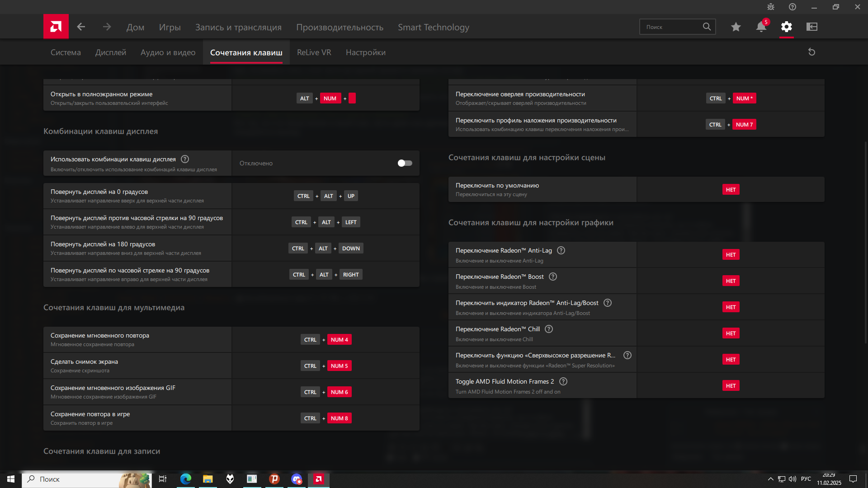Image resolution: width=868 pixels, height=488 pixels.
Task: Open File Explorer from the taskbar
Action: tap(208, 479)
